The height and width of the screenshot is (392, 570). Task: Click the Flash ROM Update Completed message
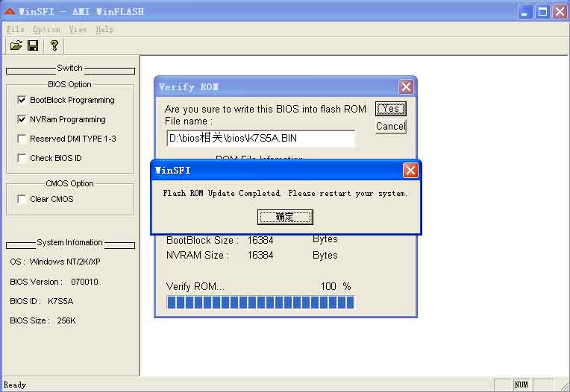coord(285,194)
